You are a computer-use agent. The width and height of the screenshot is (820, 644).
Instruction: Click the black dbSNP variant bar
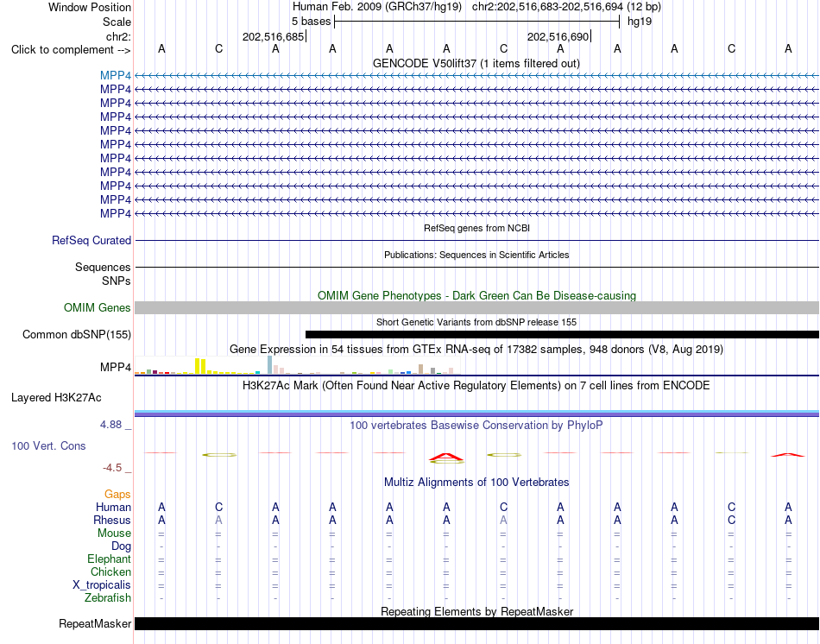pos(562,334)
